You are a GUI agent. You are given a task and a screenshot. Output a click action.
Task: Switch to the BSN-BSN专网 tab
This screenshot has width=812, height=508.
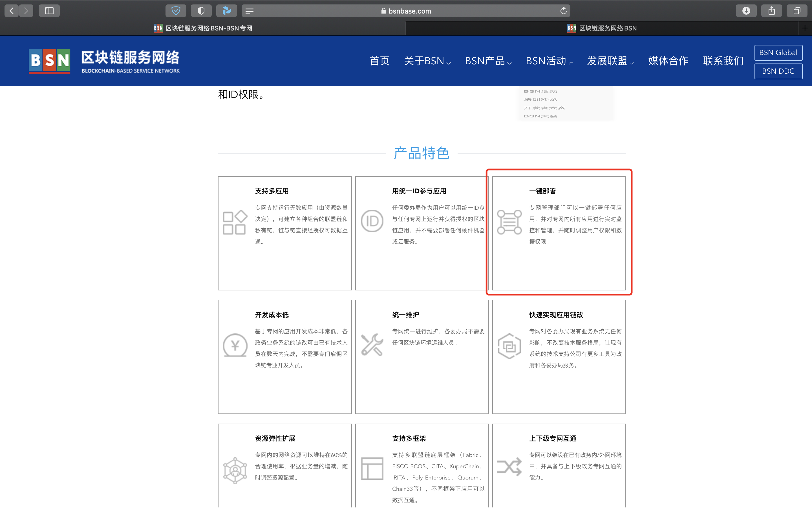(203, 28)
